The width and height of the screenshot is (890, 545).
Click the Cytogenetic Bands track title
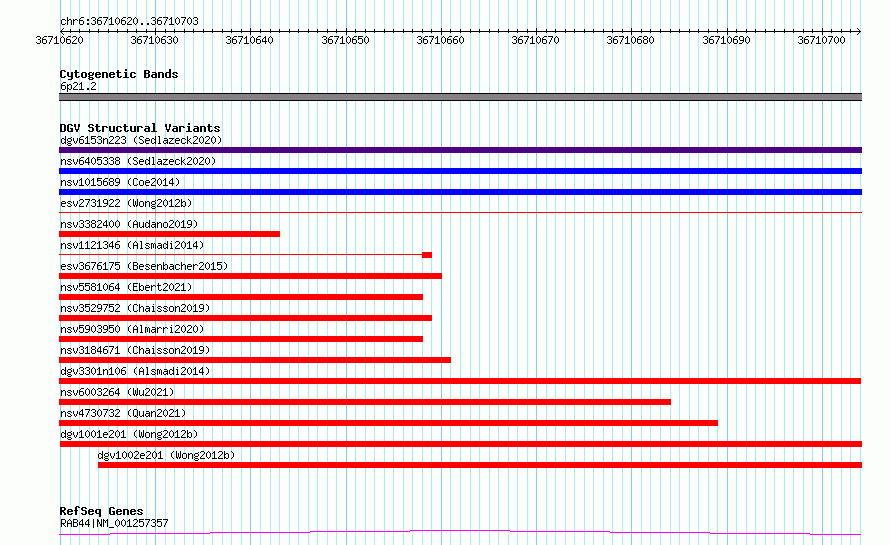pos(119,74)
